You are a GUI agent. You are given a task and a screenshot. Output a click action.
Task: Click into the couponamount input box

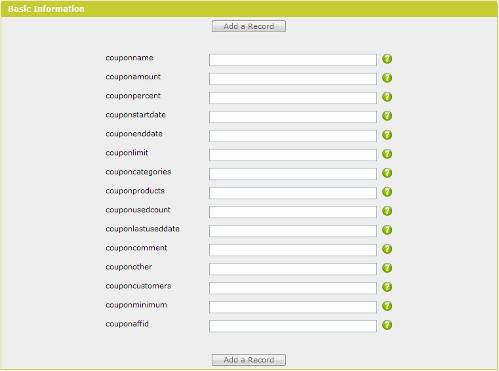coord(293,79)
